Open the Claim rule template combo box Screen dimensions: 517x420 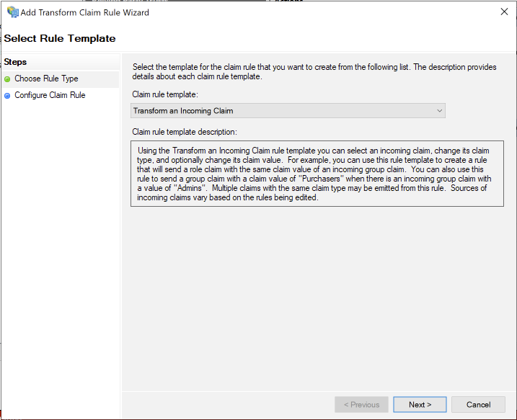(x=288, y=111)
